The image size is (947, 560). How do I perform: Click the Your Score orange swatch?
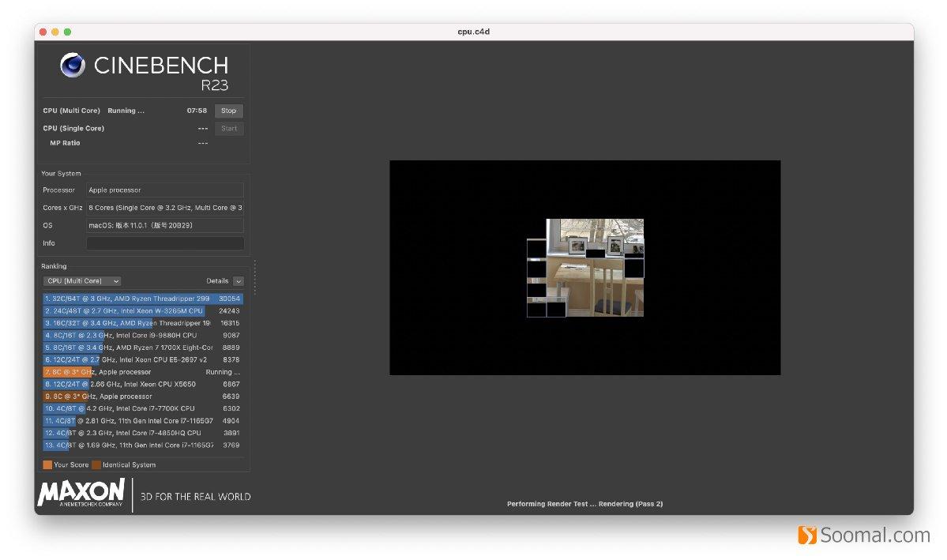click(47, 464)
